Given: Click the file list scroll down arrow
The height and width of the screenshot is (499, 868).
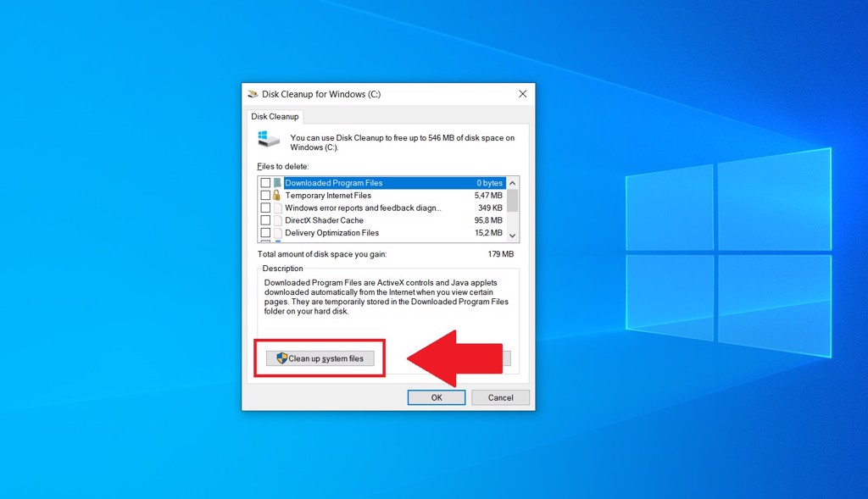Looking at the screenshot, I should [x=513, y=236].
